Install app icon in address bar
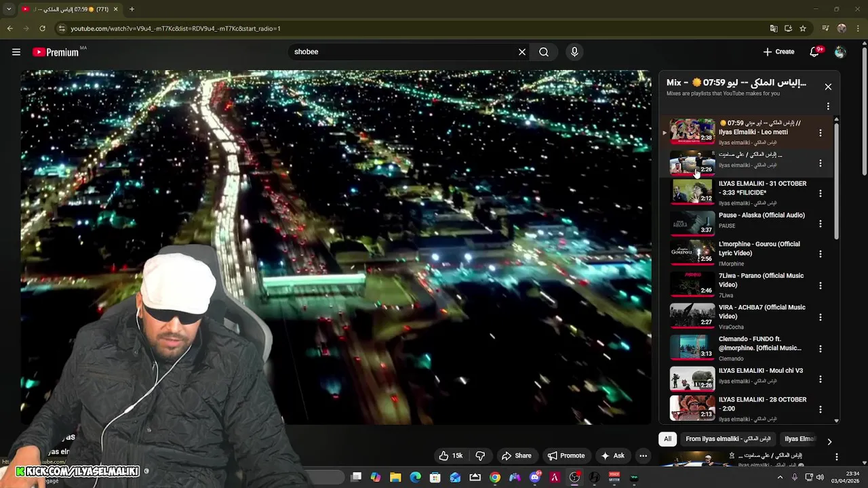Viewport: 868px width, 488px height. tap(788, 28)
